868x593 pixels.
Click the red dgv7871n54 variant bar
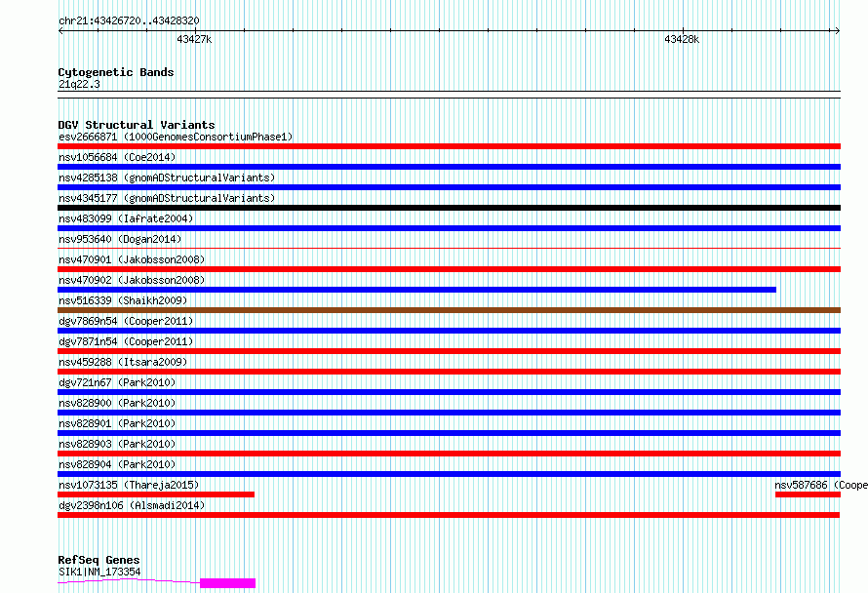pyautogui.click(x=449, y=351)
